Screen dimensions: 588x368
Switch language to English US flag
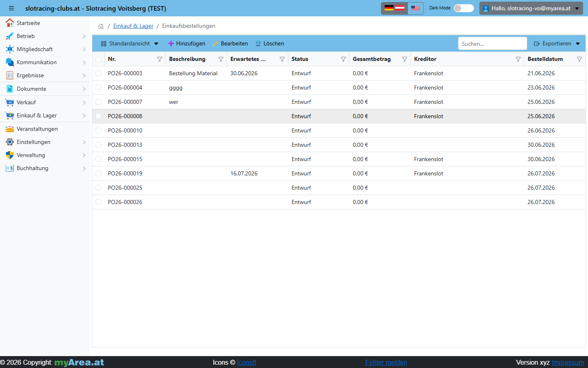pos(416,8)
